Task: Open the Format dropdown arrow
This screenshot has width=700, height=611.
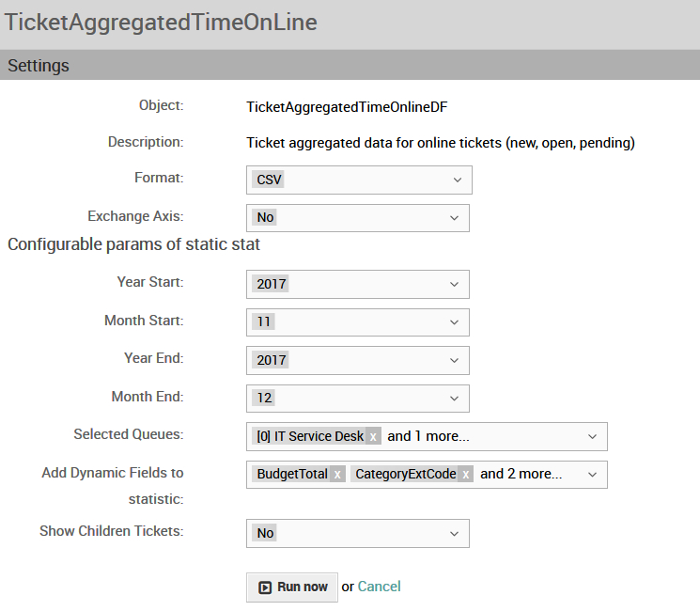Action: (x=458, y=180)
